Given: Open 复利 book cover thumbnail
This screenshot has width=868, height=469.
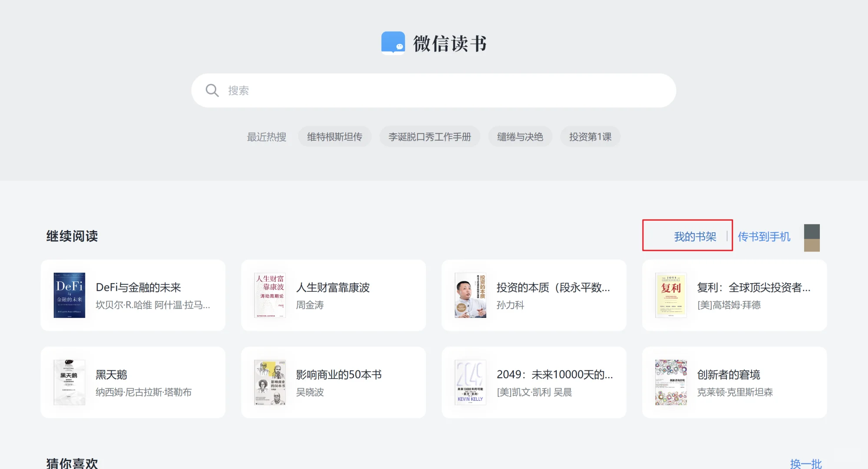Looking at the screenshot, I should pyautogui.click(x=671, y=295).
